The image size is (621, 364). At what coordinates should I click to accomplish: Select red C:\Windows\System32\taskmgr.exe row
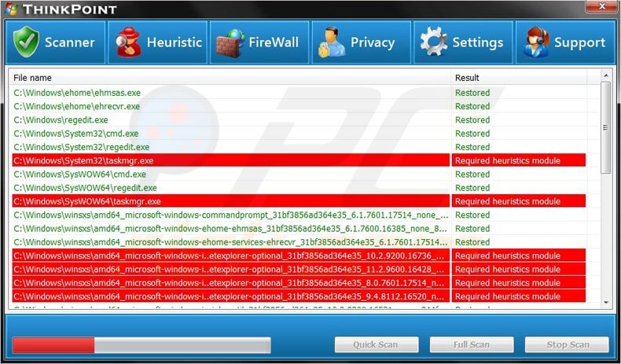click(299, 160)
